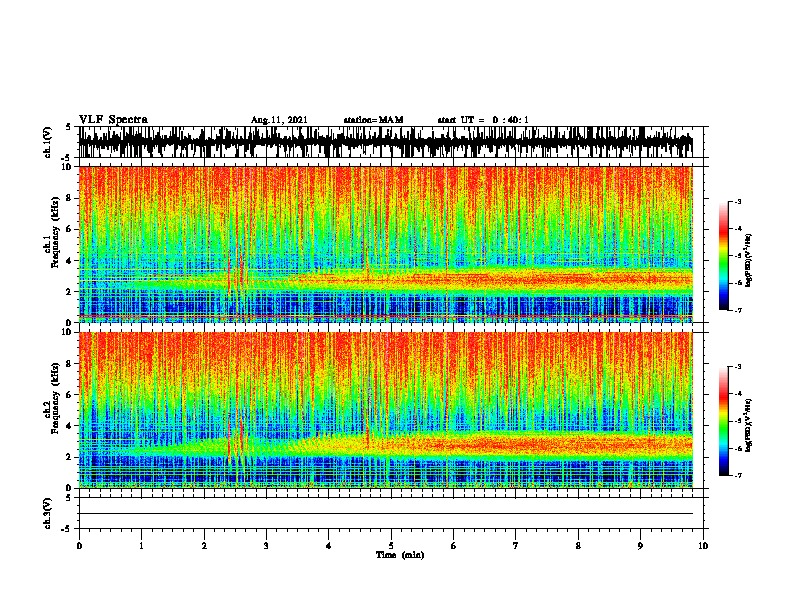Click the "6" tick on ch.1 frequency axis
The height and width of the screenshot is (612, 792).
coord(70,229)
